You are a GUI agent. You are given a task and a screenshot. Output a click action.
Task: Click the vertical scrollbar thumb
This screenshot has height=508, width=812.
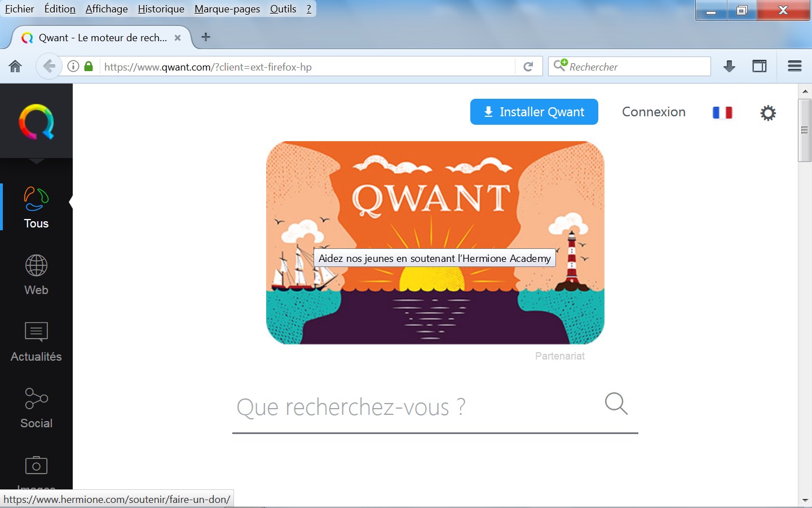click(805, 130)
